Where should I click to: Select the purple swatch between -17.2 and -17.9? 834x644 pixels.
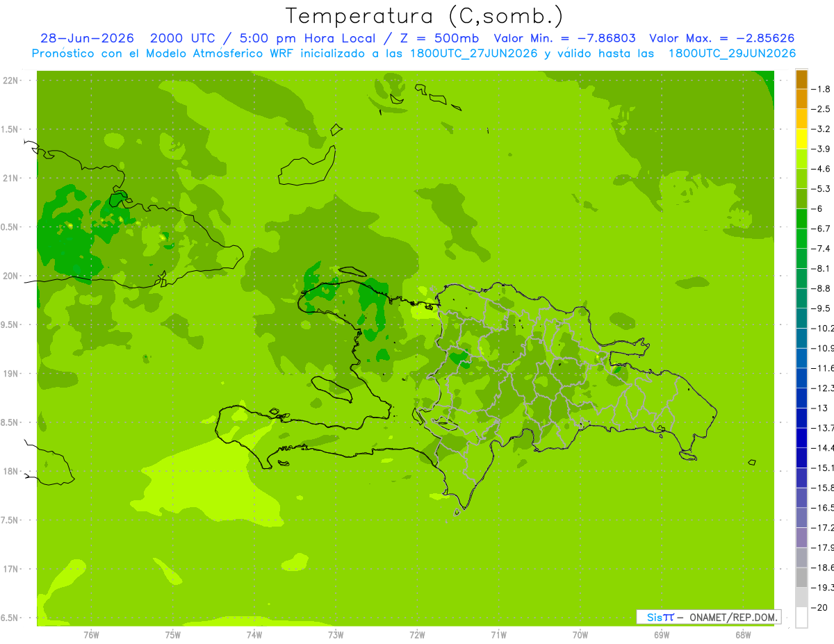point(801,538)
